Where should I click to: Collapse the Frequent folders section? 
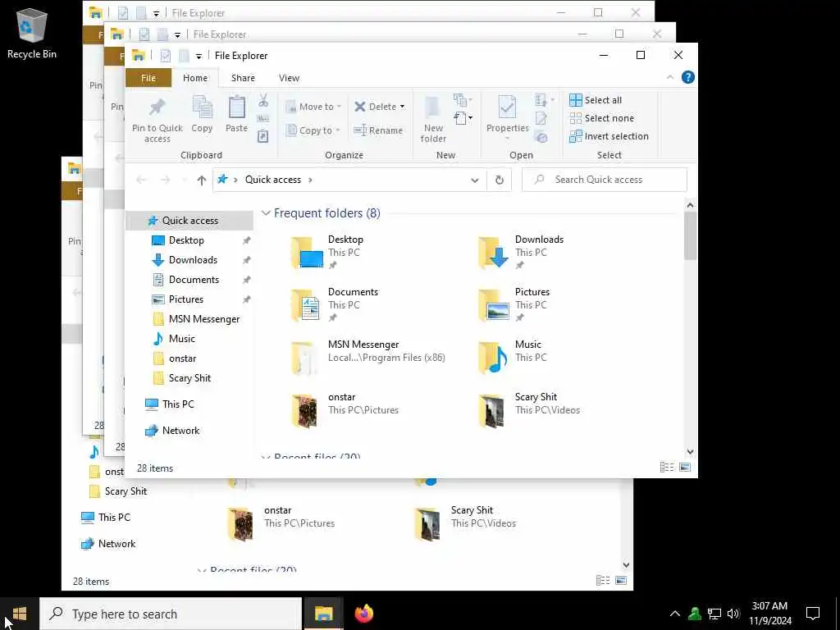266,213
